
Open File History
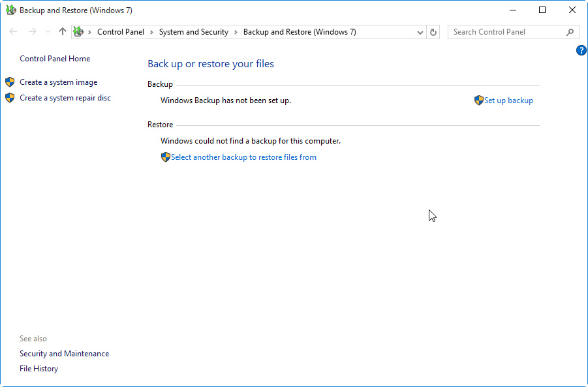pos(39,369)
